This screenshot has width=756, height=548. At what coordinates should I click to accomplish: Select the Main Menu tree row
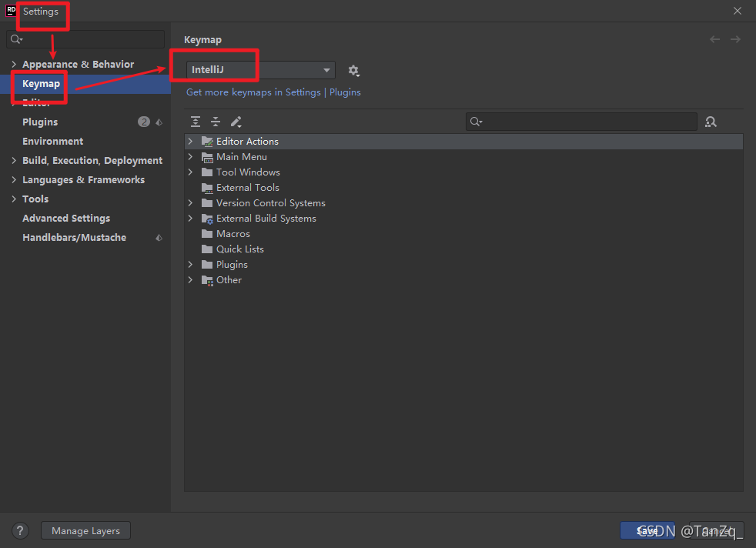[463, 157]
